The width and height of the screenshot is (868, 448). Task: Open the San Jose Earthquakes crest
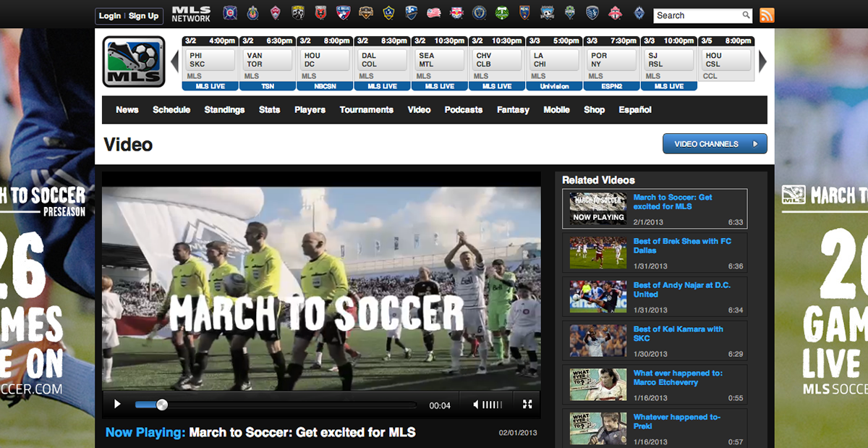pyautogui.click(x=547, y=12)
